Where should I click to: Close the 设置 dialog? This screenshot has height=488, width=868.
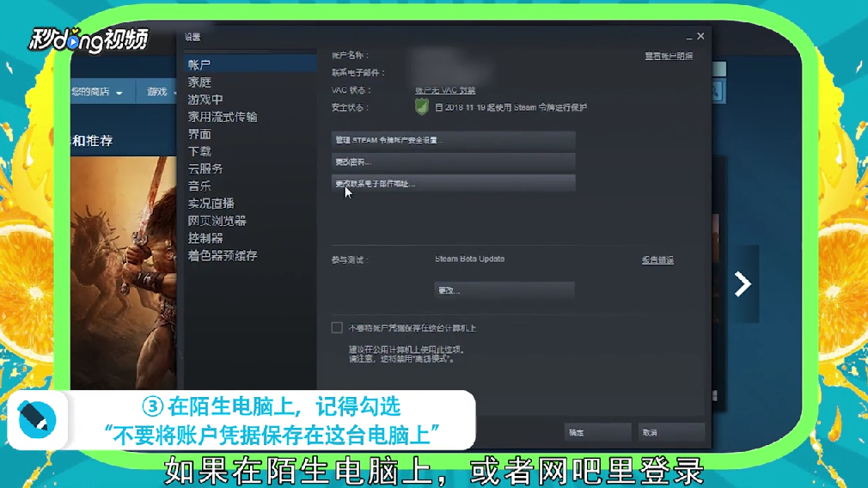click(x=700, y=36)
